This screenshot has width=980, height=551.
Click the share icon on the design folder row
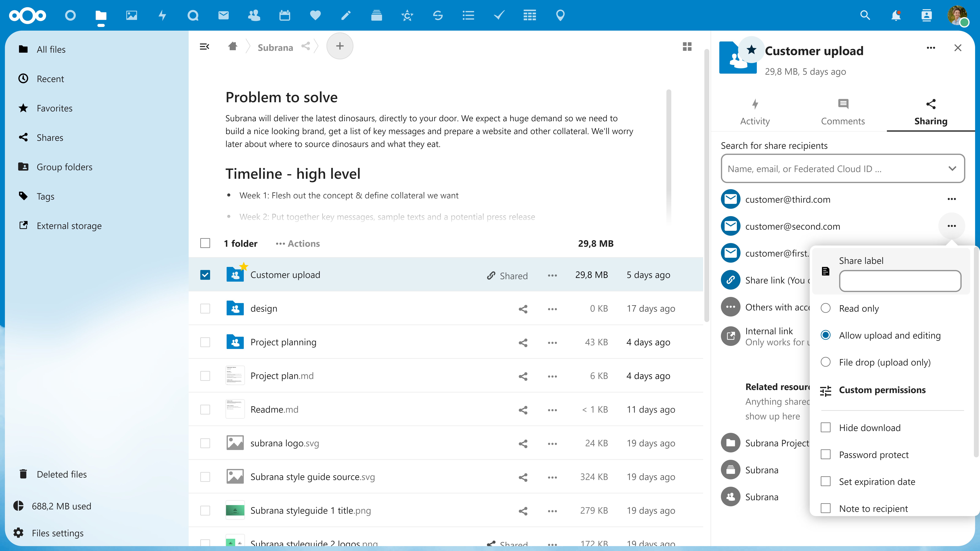[523, 309]
